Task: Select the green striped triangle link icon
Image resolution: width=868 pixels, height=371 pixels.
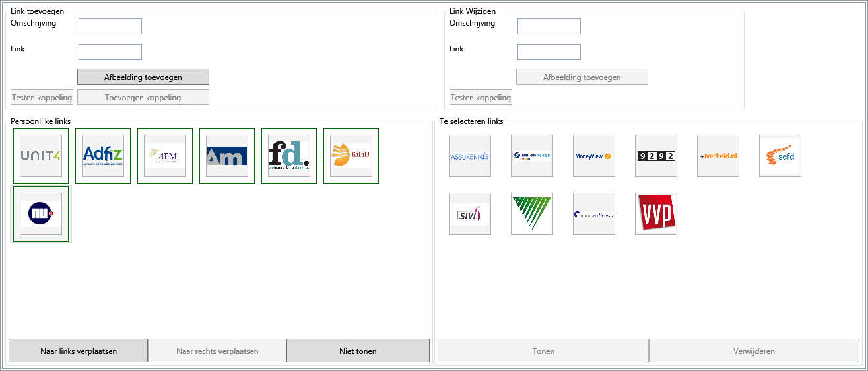Action: coord(532,214)
